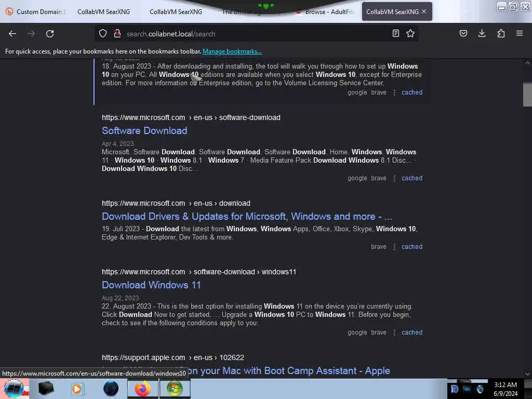
Task: Open the black box taskbar app
Action: tap(46, 389)
